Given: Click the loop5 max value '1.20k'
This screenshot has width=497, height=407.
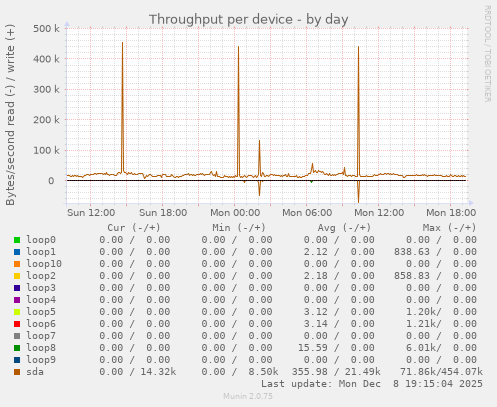Looking at the screenshot, I should click(x=421, y=312).
